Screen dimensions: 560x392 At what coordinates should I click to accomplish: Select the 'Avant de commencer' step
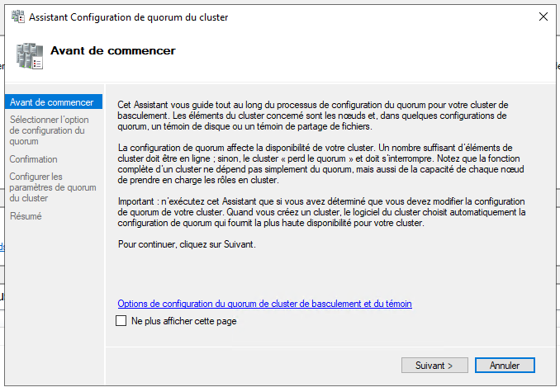pos(54,102)
